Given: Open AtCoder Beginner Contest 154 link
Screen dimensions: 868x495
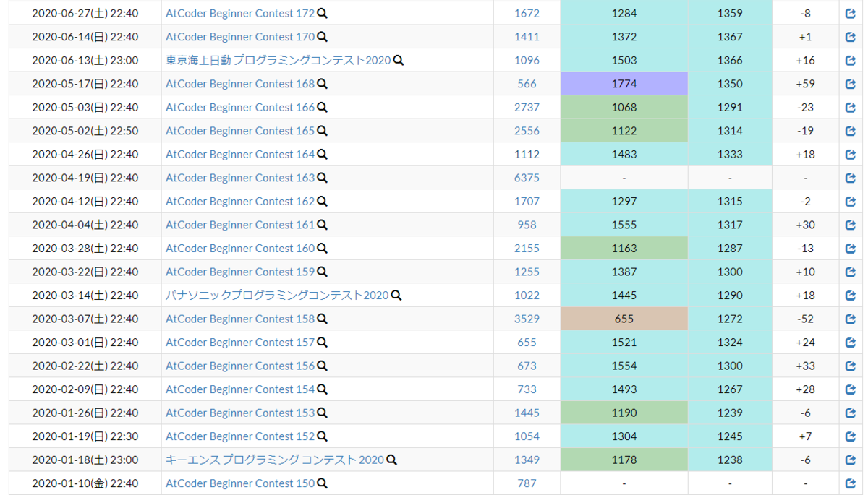Looking at the screenshot, I should (240, 389).
